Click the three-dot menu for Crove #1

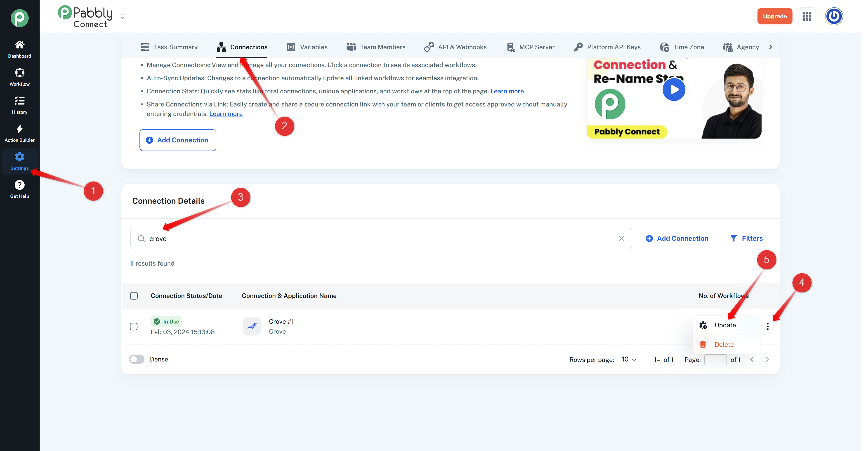768,326
